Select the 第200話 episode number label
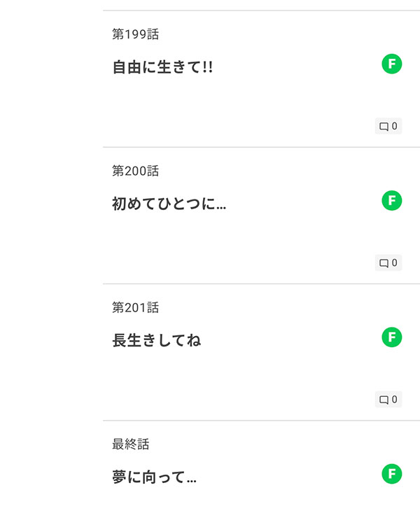The width and height of the screenshot is (420, 525). click(x=135, y=171)
